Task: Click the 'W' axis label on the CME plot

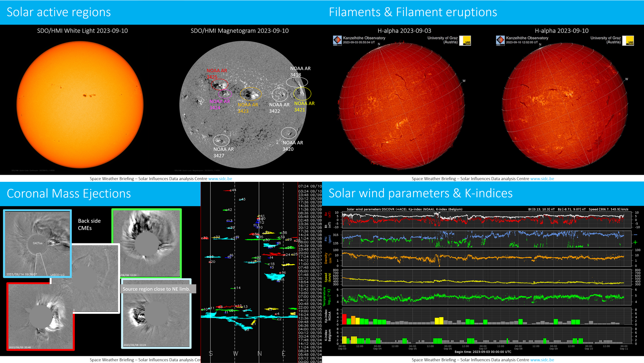Action: pos(235,354)
